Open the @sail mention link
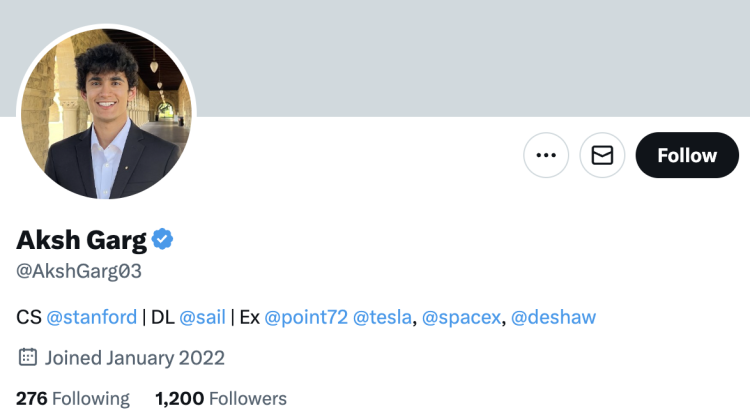Image resolution: width=750 pixels, height=415 pixels. (201, 317)
